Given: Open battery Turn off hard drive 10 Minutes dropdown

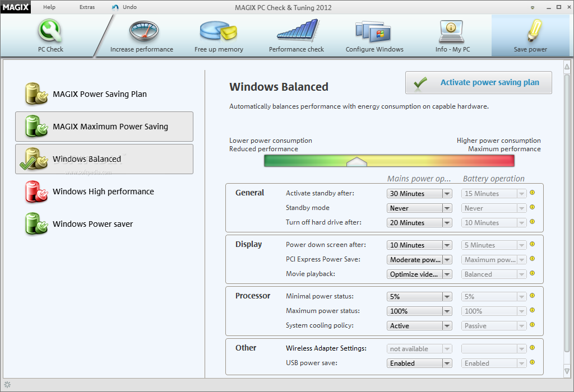Looking at the screenshot, I should click(494, 223).
